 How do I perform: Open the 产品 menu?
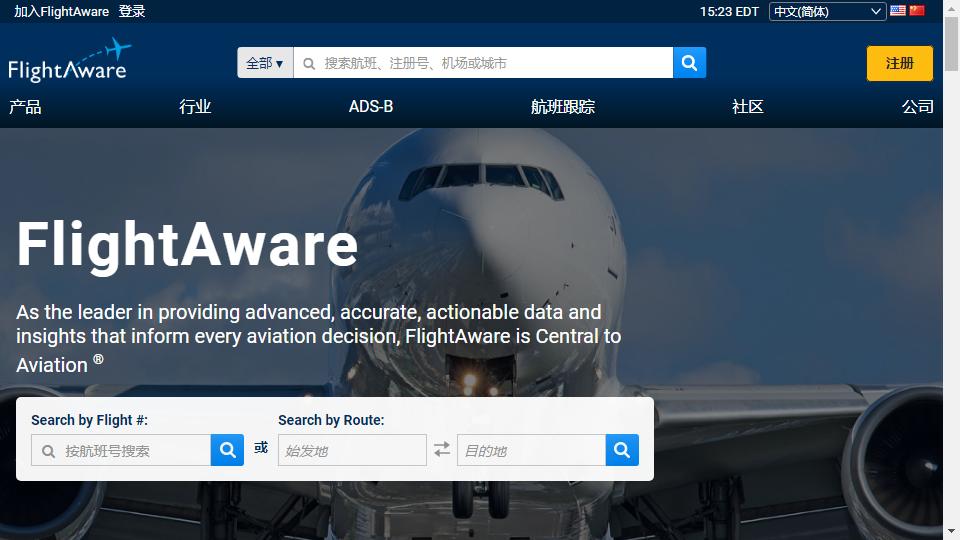[25, 107]
